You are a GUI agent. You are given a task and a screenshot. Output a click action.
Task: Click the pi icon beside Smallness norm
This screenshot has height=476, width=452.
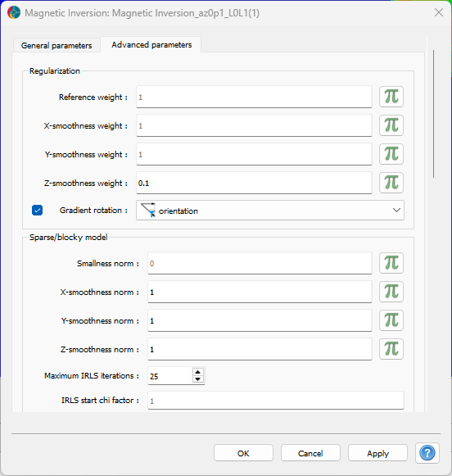(x=391, y=263)
